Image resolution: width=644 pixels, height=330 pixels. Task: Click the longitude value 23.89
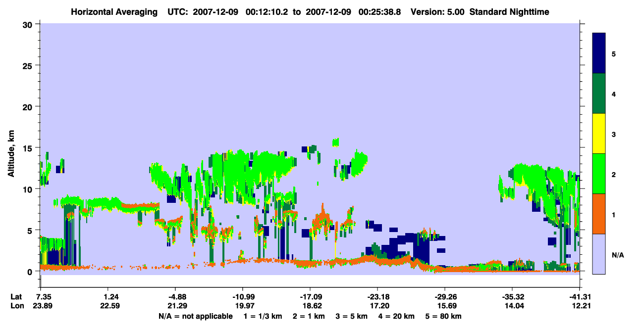click(43, 306)
